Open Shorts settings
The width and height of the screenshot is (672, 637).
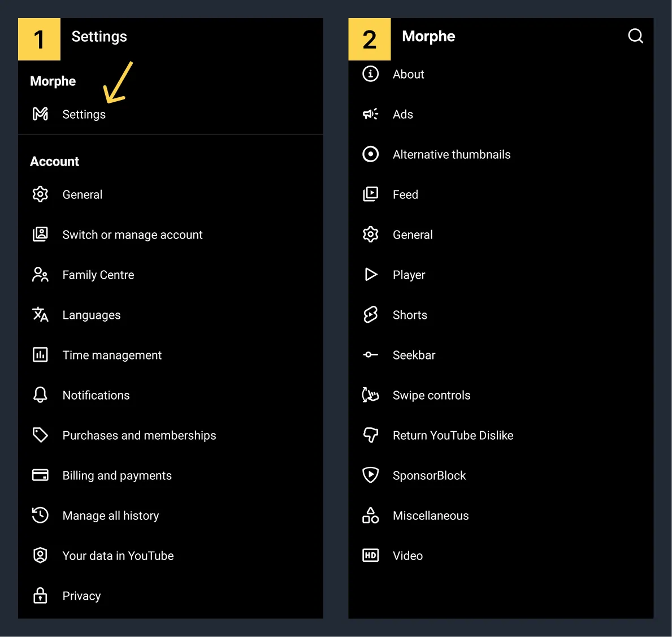point(501,315)
